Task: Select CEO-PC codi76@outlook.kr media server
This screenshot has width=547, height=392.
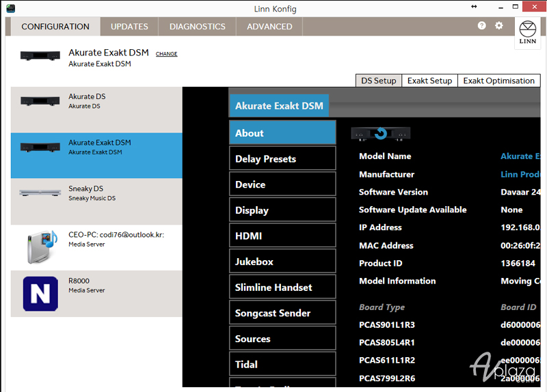Action: [96, 247]
